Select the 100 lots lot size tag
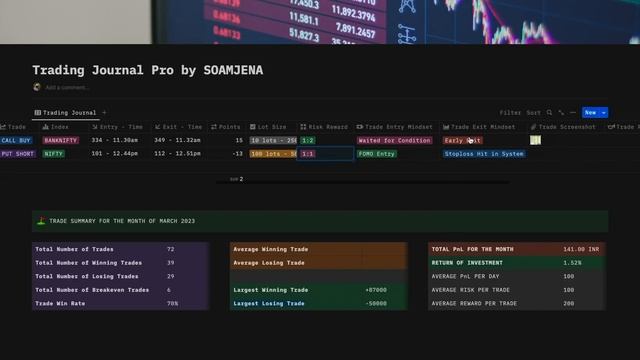The height and width of the screenshot is (360, 640). click(273, 154)
